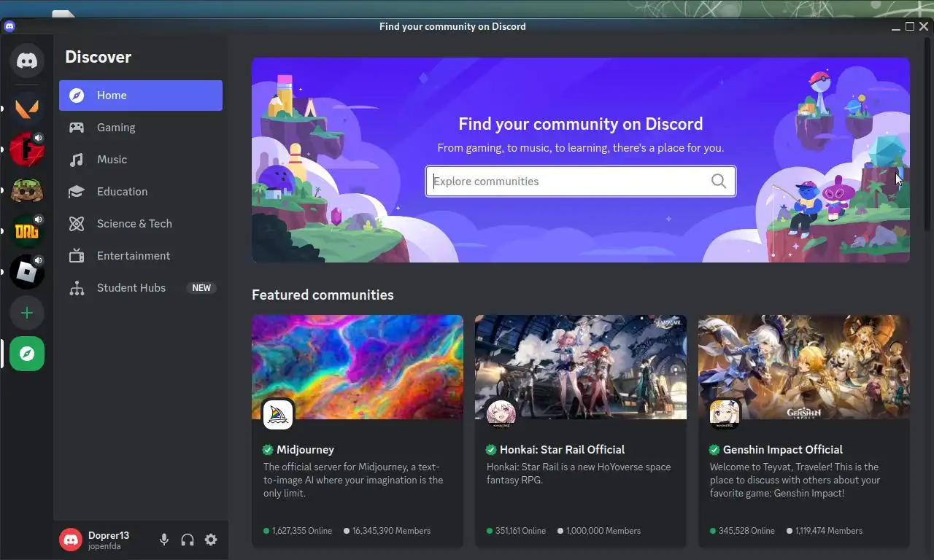Click Genshin Impact Official title
Screen dimensions: 934x560
coord(782,450)
